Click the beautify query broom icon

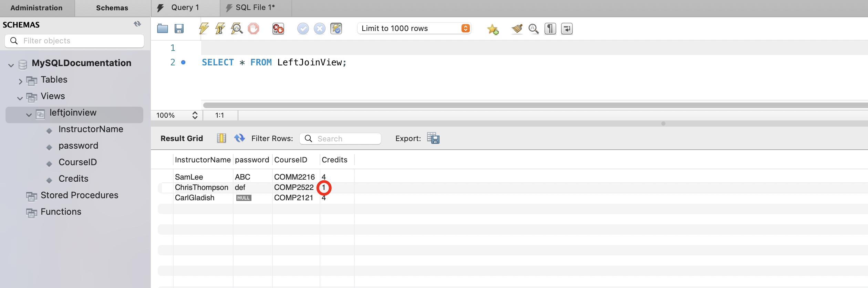tap(517, 29)
